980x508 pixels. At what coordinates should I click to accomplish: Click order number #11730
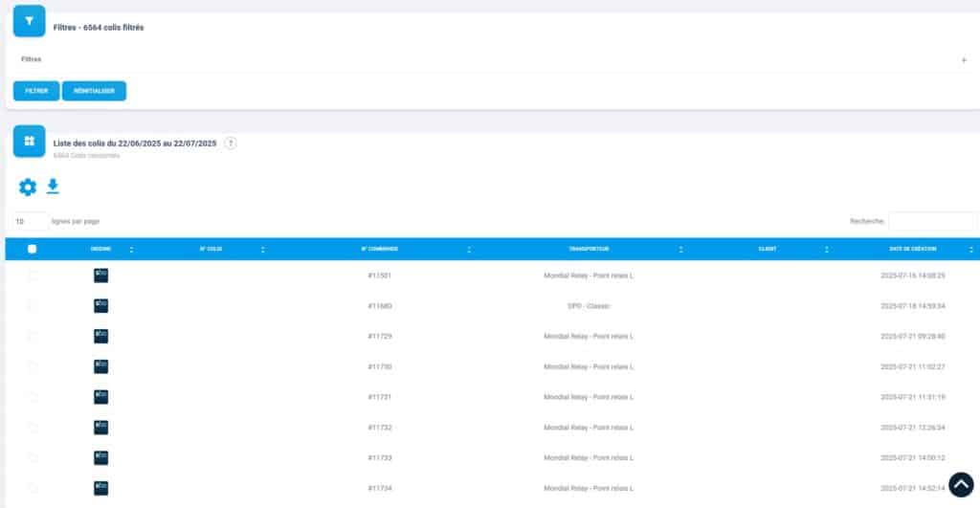tap(379, 366)
